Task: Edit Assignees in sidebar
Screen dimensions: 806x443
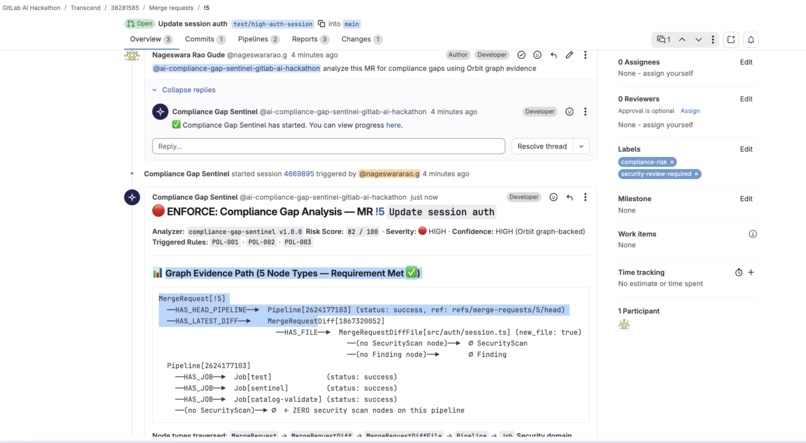Action: pos(746,62)
